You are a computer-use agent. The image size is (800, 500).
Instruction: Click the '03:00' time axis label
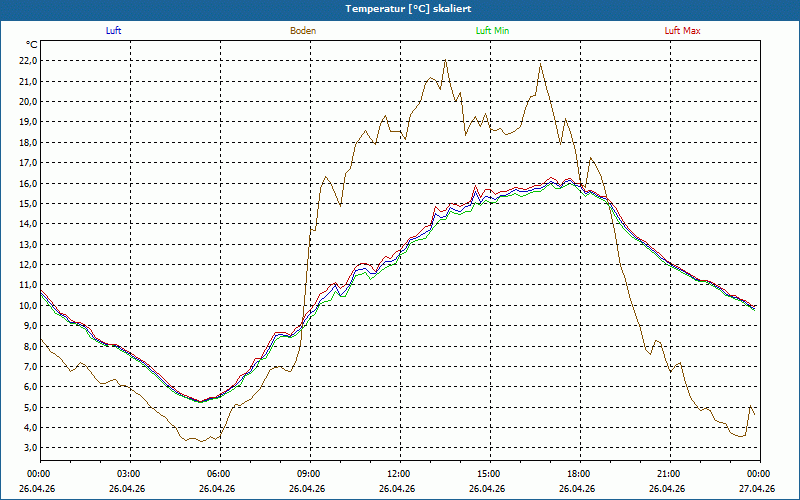131,474
